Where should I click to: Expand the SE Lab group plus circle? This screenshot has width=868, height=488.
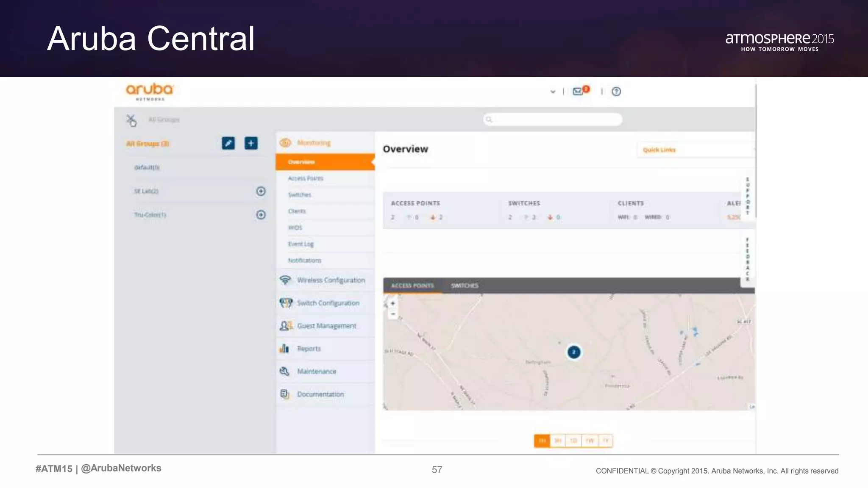pos(261,191)
